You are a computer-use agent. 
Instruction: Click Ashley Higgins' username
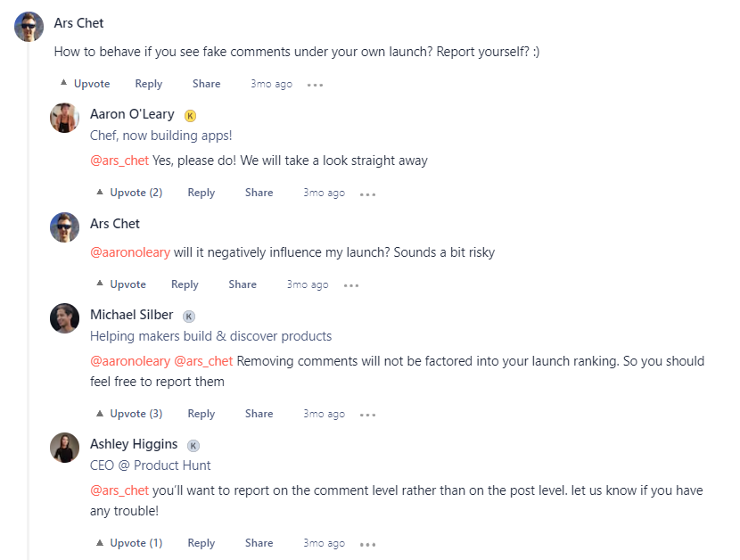(134, 444)
